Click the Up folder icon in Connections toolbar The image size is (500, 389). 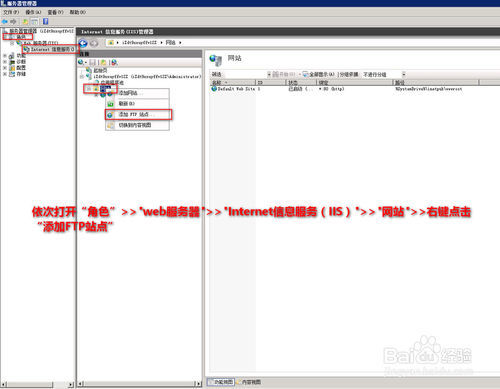(104, 62)
